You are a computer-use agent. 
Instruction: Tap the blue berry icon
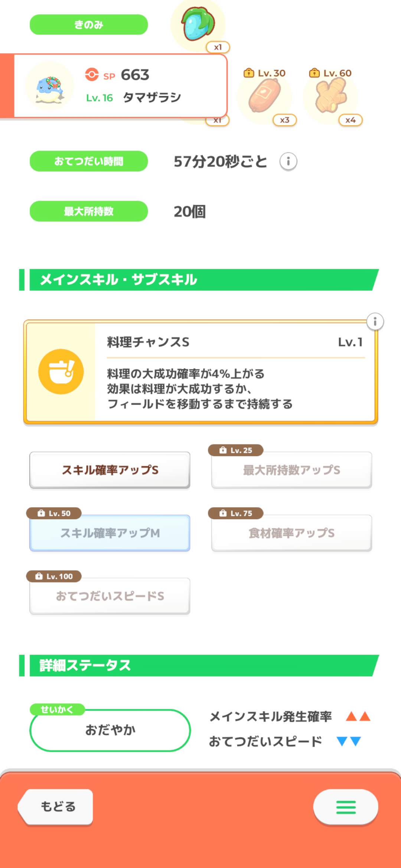click(198, 24)
